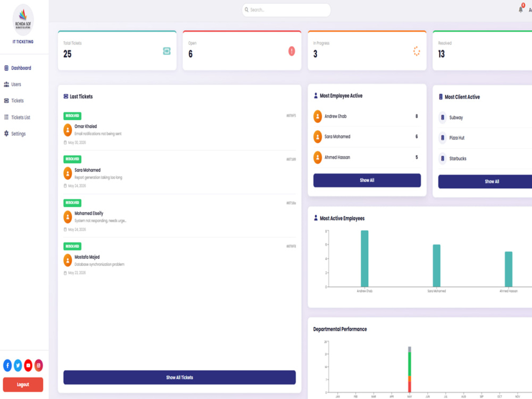This screenshot has width=532, height=399.
Task: Select Ahmed Hassan's teal chart bar
Action: [x=508, y=269]
